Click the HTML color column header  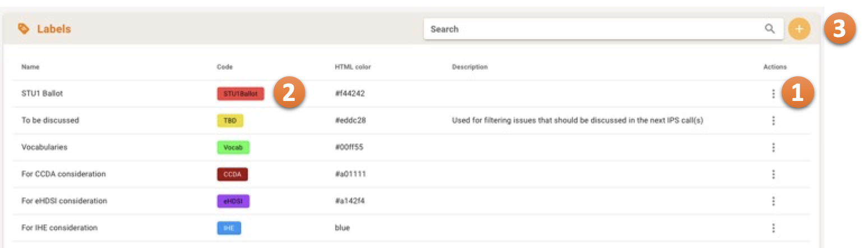pyautogui.click(x=353, y=67)
